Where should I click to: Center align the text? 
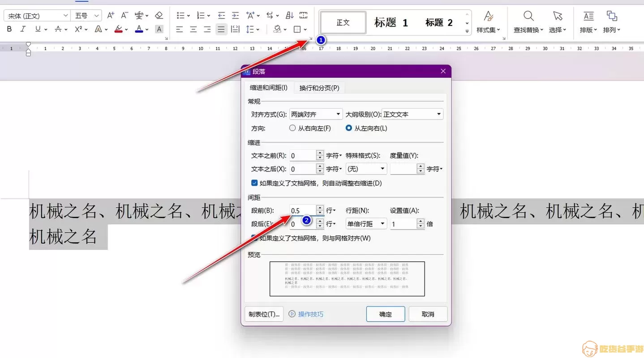(x=193, y=30)
